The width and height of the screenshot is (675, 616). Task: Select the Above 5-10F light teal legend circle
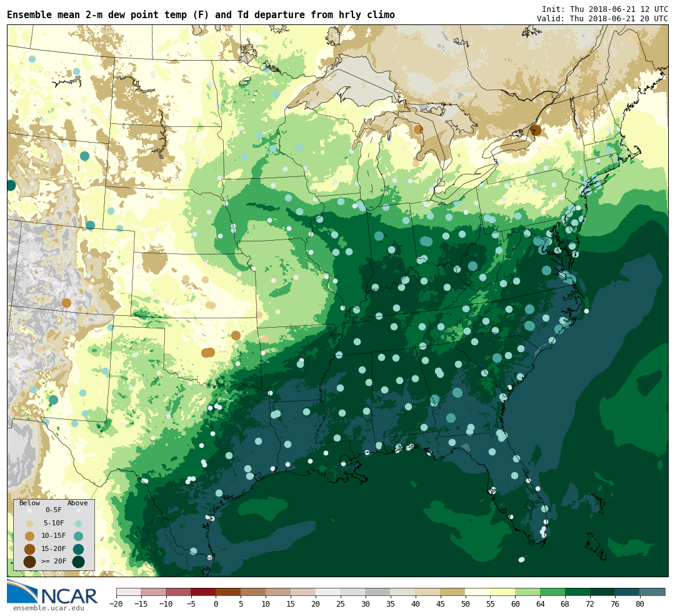pos(78,523)
